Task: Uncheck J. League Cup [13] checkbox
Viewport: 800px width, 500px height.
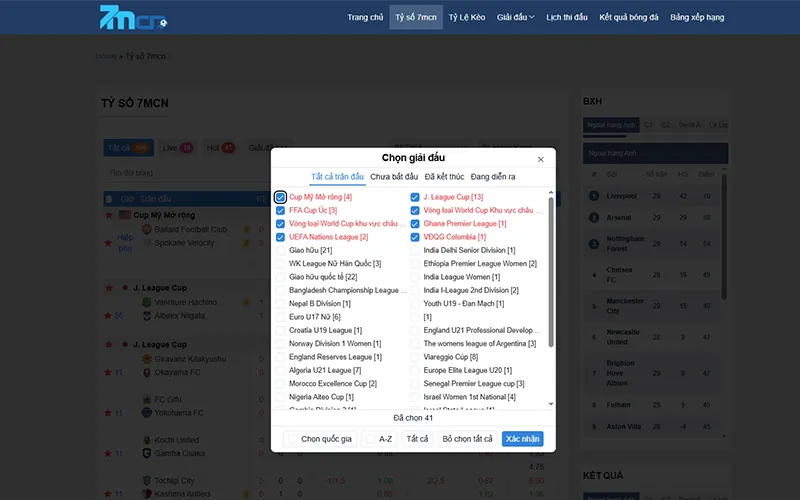Action: tap(415, 198)
